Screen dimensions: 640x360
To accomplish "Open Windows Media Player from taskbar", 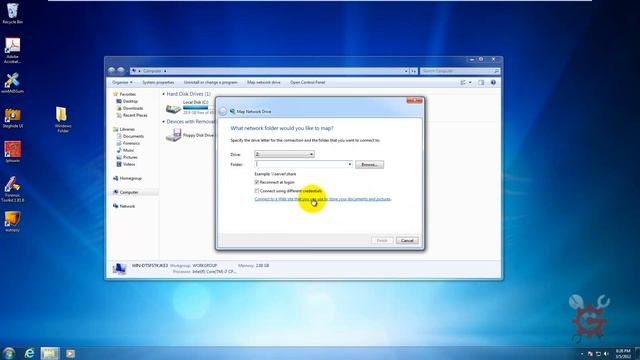I will (70, 353).
